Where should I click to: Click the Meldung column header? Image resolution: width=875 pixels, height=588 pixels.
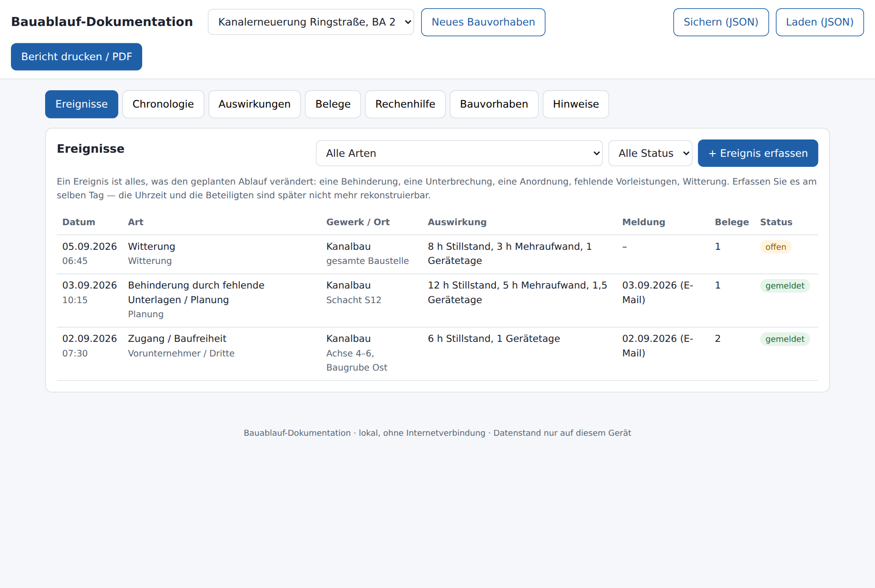pos(644,222)
